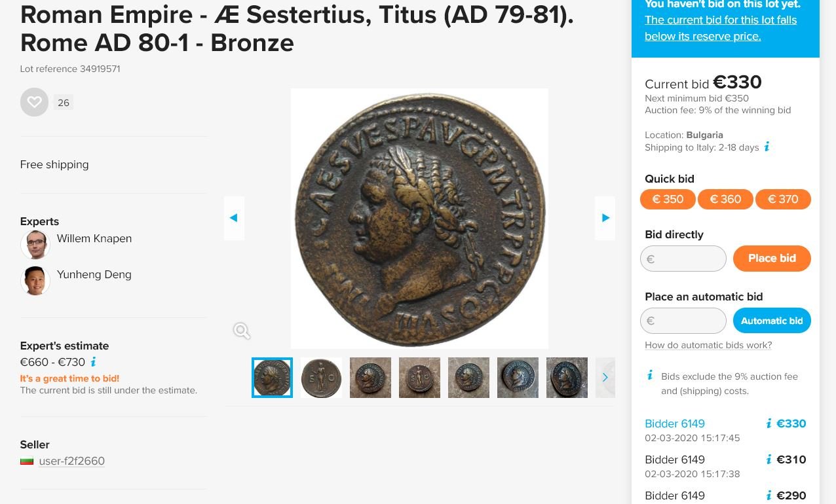Advance thumbnail strip with right chevron

(x=605, y=377)
